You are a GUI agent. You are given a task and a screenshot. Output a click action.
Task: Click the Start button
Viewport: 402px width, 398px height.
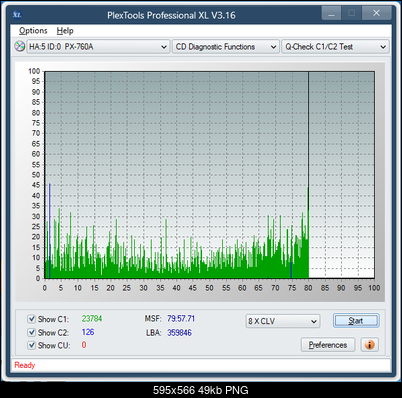point(356,321)
